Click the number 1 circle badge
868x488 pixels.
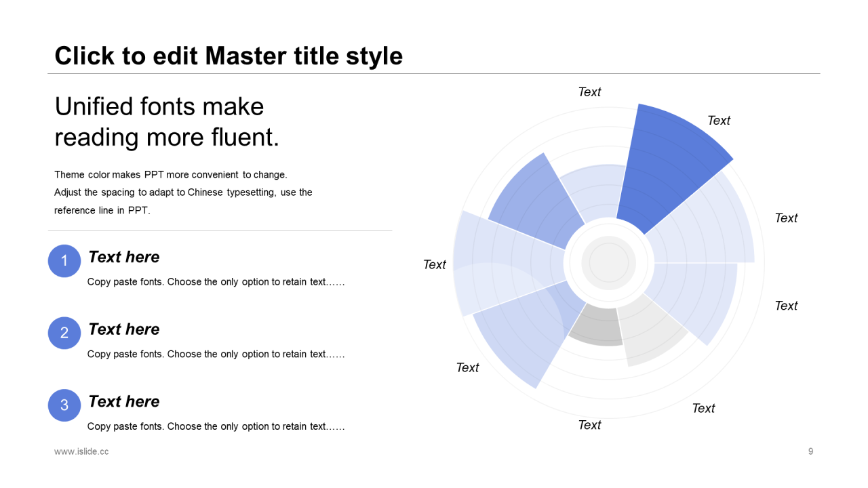point(64,261)
